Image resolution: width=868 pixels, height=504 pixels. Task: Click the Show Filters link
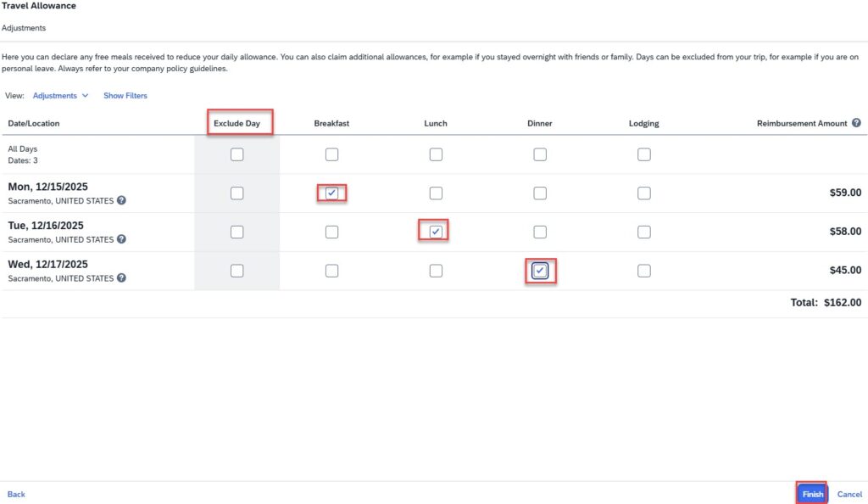click(125, 95)
